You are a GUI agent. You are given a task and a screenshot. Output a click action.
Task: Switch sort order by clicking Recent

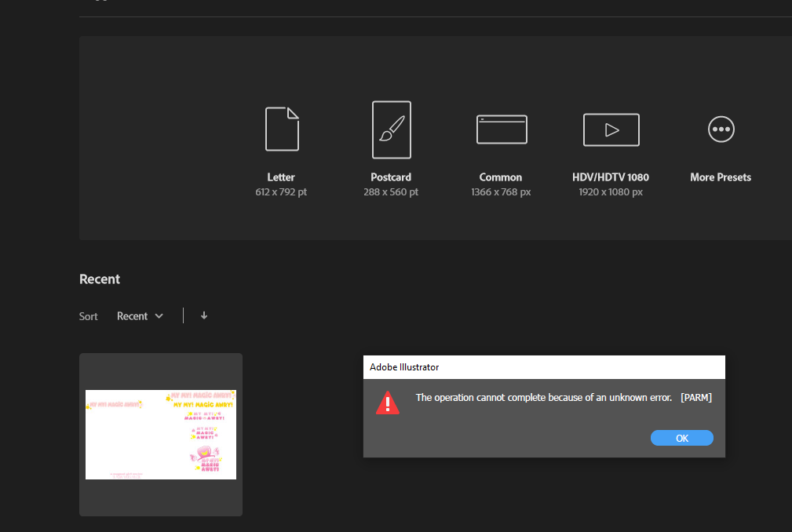pyautogui.click(x=132, y=315)
